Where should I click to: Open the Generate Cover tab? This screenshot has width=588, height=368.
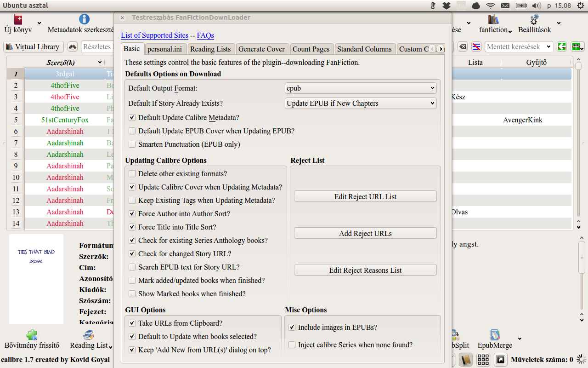click(x=262, y=49)
